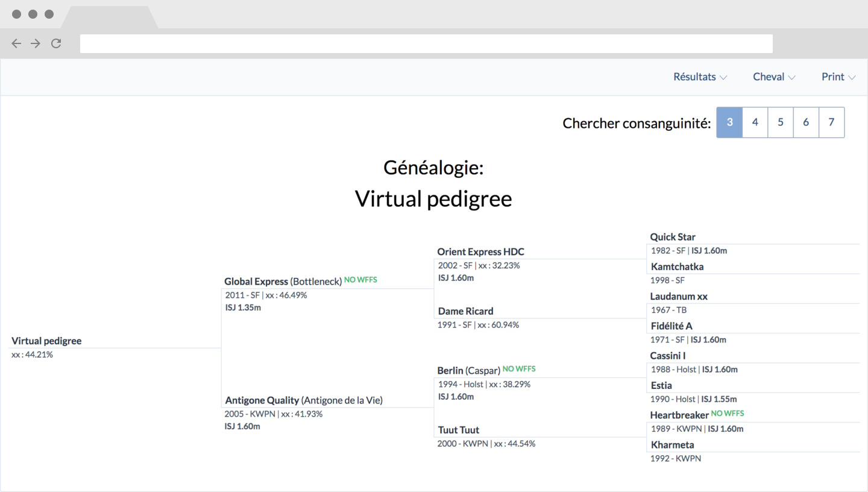Choose 5 generations for consanguinity
This screenshot has width=868, height=492.
pos(781,122)
